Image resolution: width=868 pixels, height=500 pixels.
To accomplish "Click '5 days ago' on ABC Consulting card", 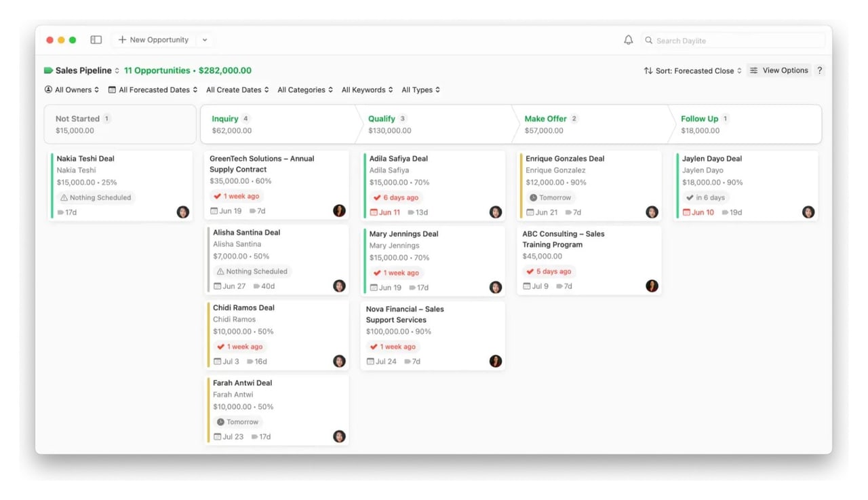I will (549, 271).
